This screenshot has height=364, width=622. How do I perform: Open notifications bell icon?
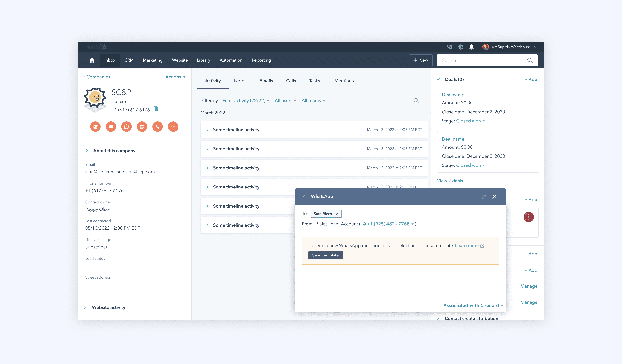(471, 47)
